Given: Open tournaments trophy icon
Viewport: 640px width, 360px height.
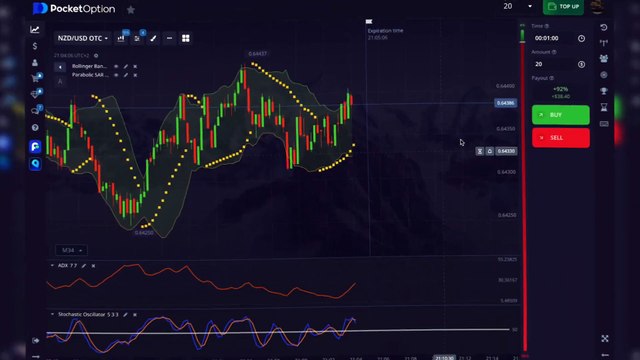Looking at the screenshot, I should click(x=604, y=91).
